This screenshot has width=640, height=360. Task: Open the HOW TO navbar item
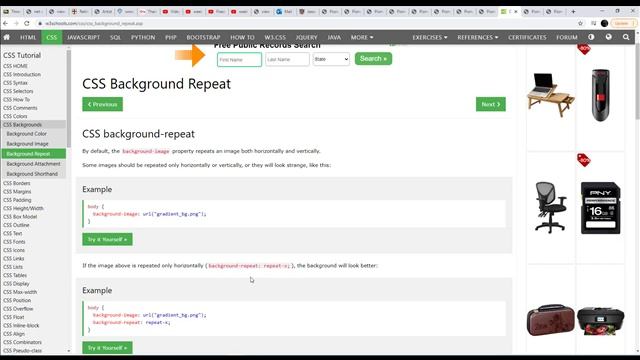pos(242,37)
